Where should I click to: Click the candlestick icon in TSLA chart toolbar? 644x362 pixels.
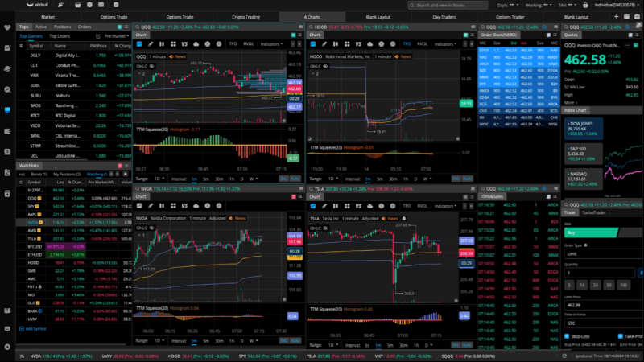(x=336, y=206)
